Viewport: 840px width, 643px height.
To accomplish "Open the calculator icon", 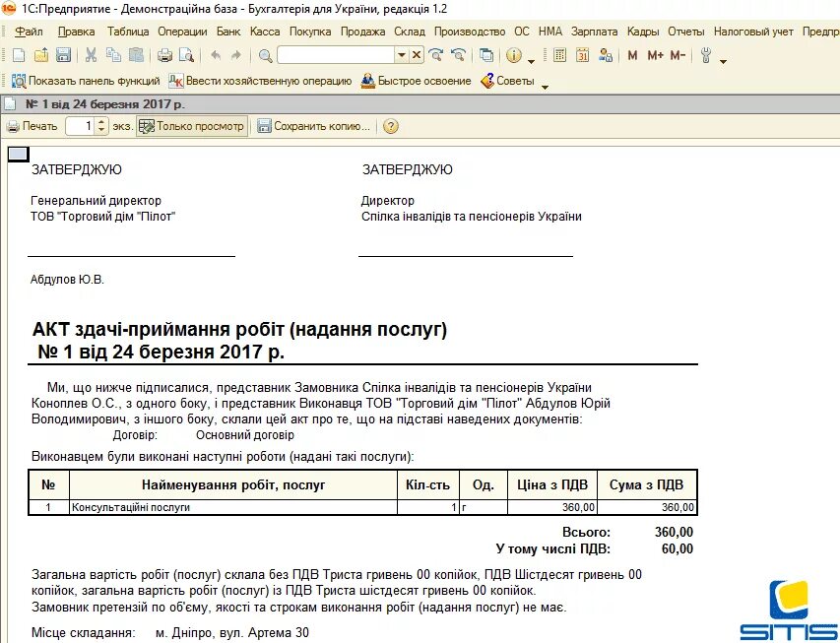I will (x=559, y=55).
